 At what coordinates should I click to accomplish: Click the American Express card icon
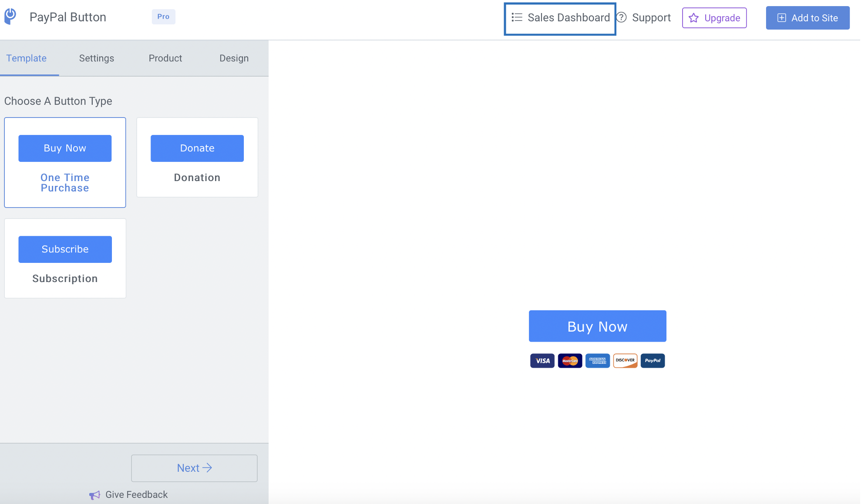(598, 361)
